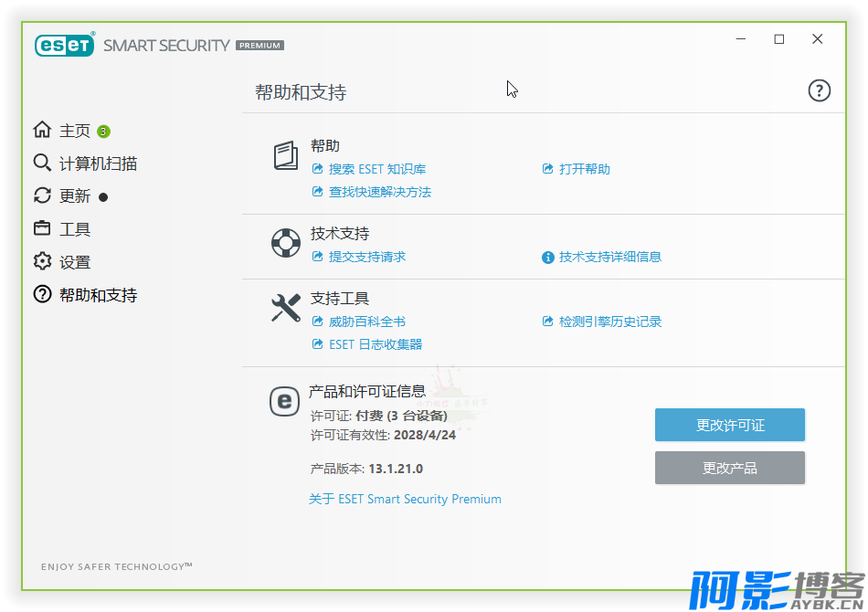
Task: Launch ESET 日志收集器
Action: point(376,344)
